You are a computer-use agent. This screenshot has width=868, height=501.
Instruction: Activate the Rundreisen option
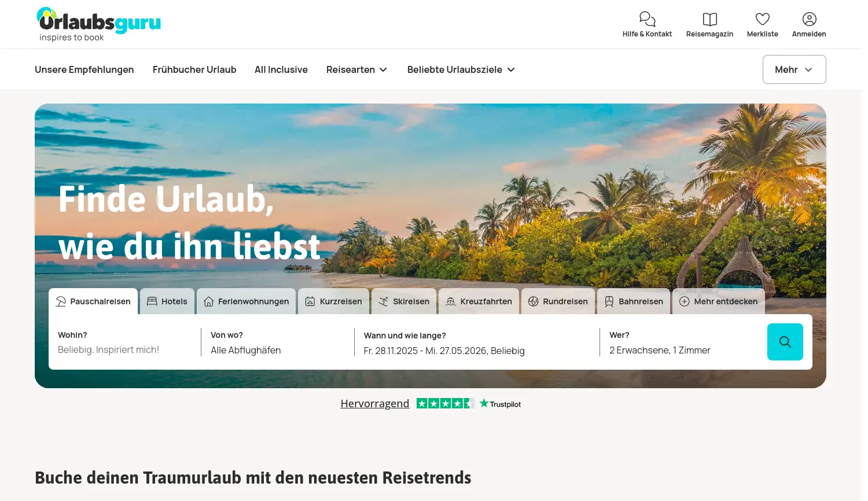558,301
